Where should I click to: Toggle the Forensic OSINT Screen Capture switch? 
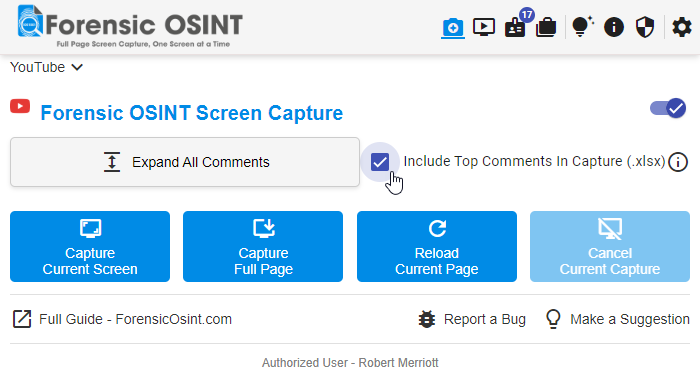click(x=668, y=108)
